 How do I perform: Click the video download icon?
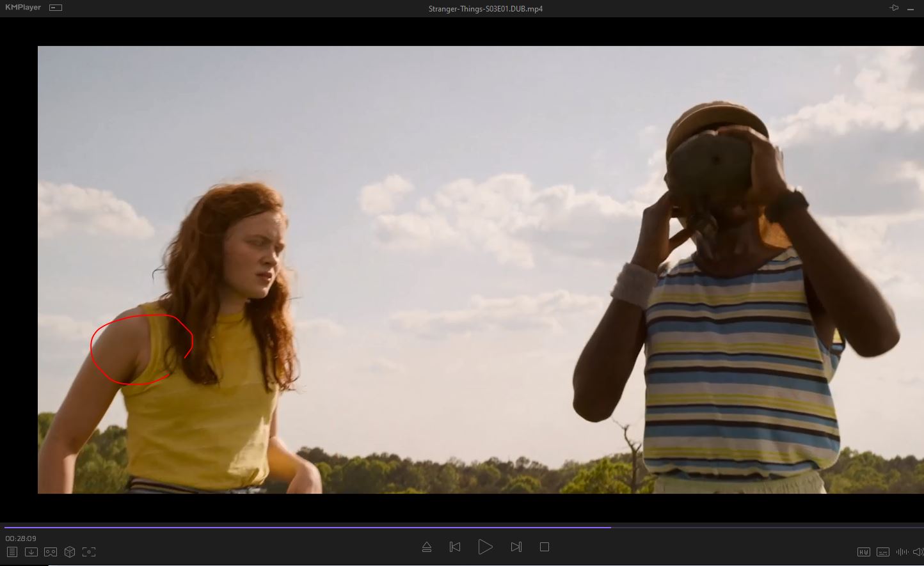(31, 552)
